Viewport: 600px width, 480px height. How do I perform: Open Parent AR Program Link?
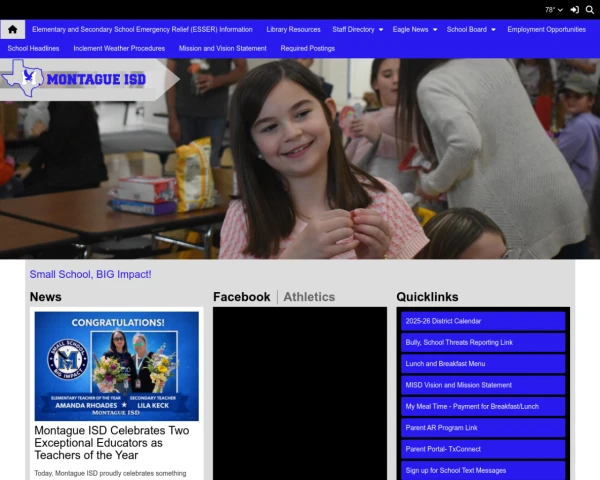(483, 428)
